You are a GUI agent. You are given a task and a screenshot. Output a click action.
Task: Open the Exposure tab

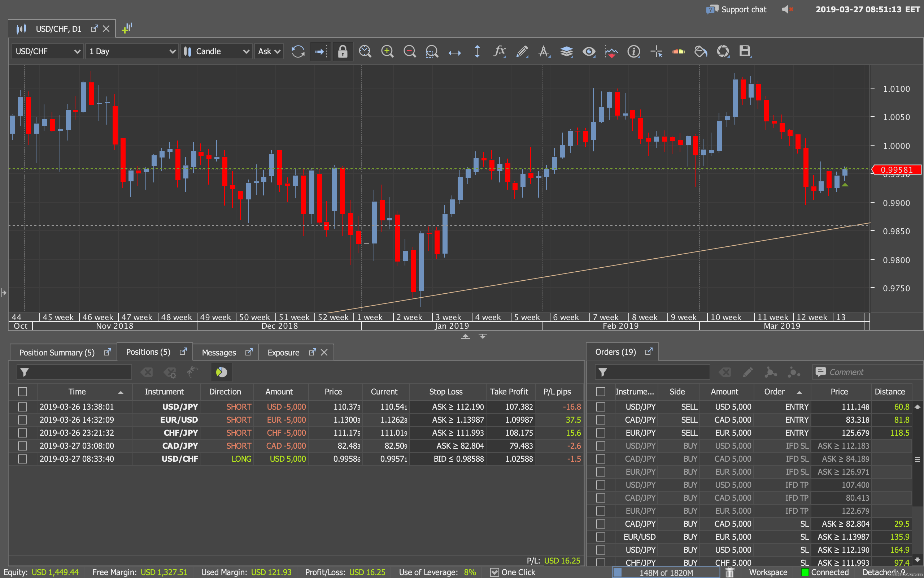(283, 353)
